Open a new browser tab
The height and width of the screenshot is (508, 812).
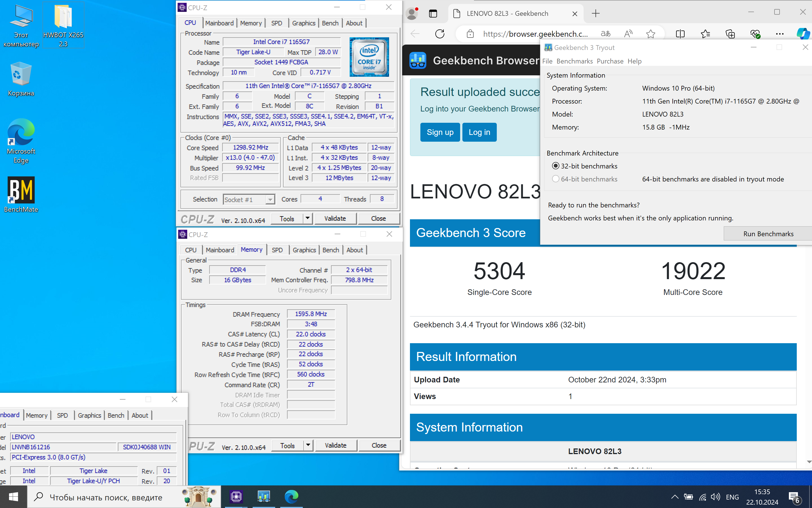[595, 14]
